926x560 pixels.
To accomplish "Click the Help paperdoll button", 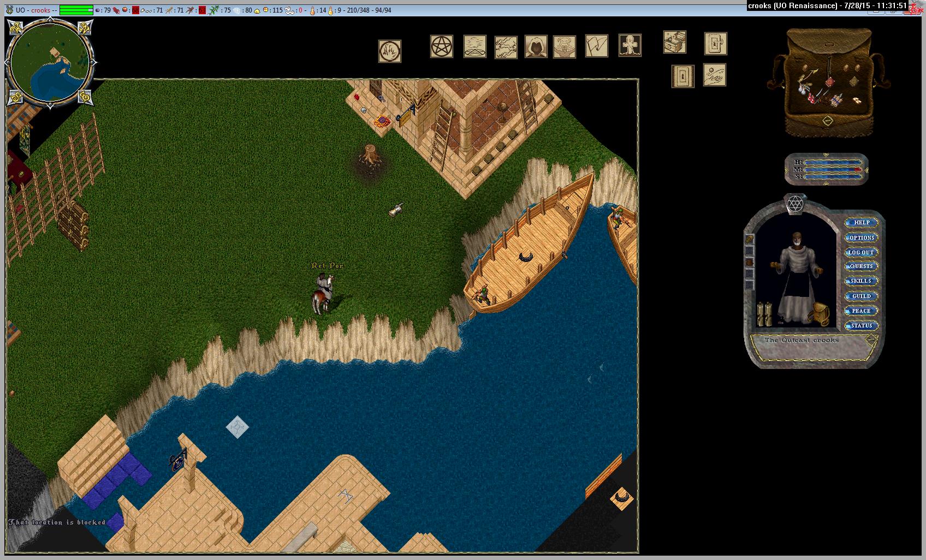I will click(x=862, y=223).
